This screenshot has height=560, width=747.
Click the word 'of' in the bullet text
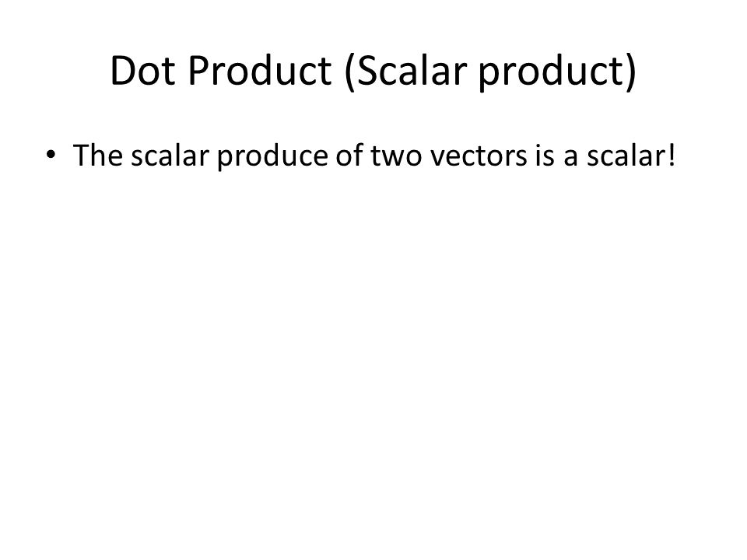[x=349, y=156]
